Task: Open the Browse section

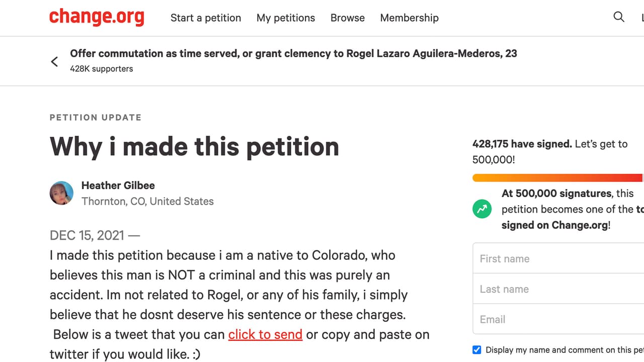Action: click(347, 18)
